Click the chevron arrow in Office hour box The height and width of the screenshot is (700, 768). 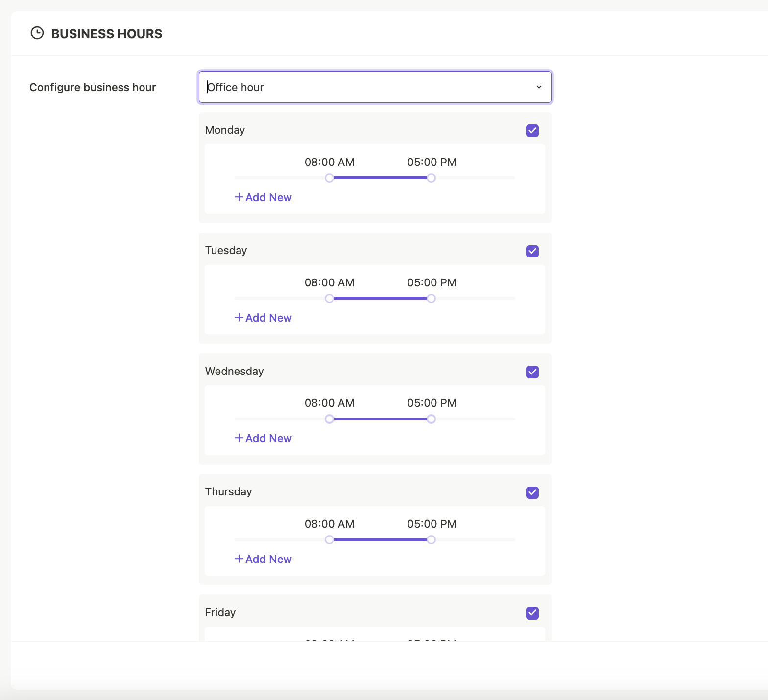(x=539, y=87)
